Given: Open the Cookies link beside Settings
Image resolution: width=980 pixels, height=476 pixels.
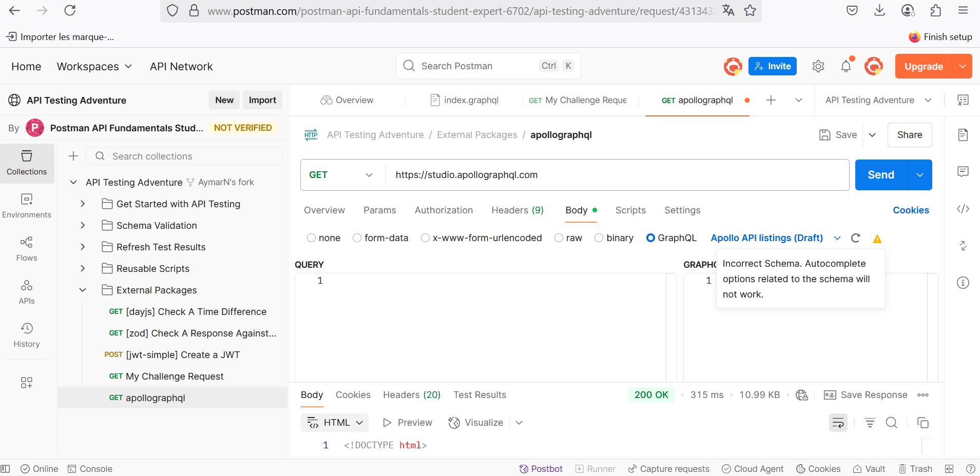Looking at the screenshot, I should coord(911,210).
